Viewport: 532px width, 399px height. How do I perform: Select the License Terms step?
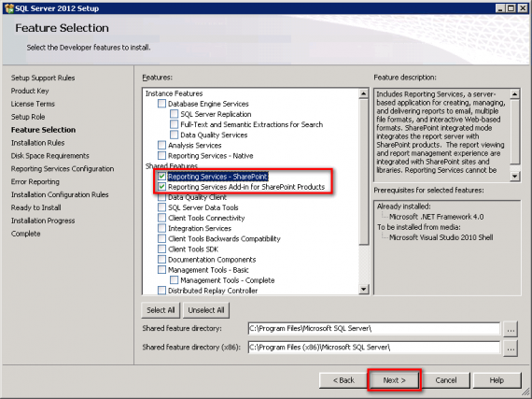pyautogui.click(x=33, y=104)
